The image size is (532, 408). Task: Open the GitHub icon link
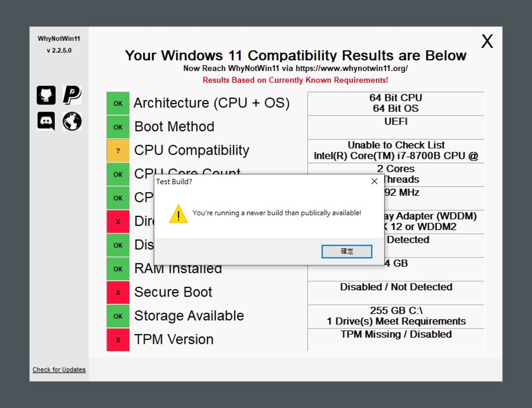[x=46, y=95]
